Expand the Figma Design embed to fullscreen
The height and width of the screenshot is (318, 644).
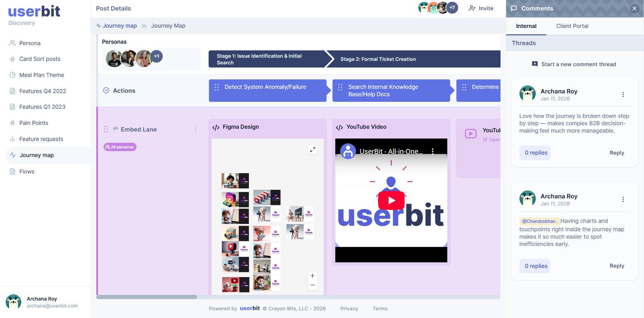[x=313, y=149]
